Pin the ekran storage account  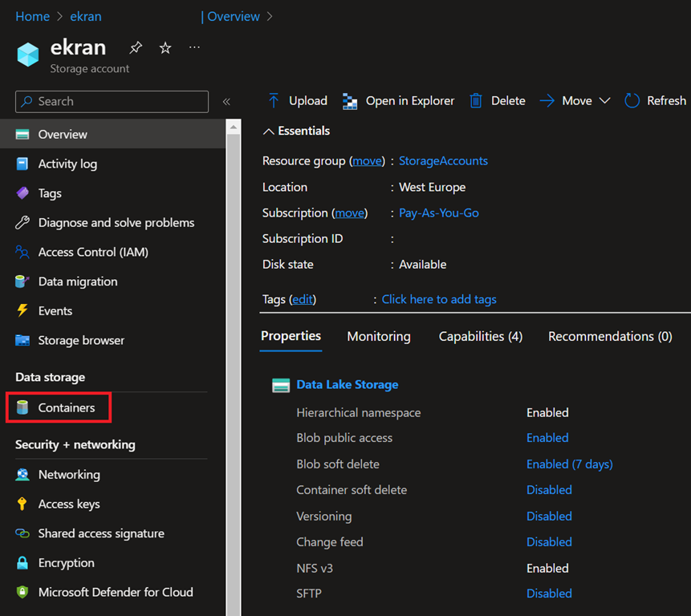coord(136,48)
